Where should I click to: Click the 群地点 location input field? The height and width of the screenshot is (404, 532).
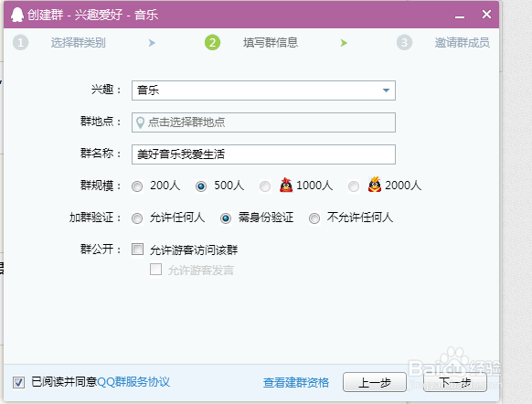coord(263,122)
